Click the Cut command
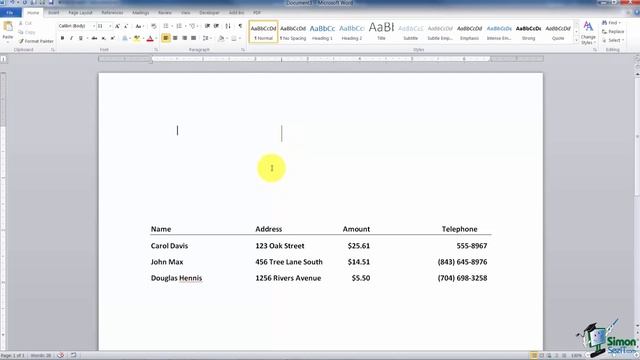 25,24
